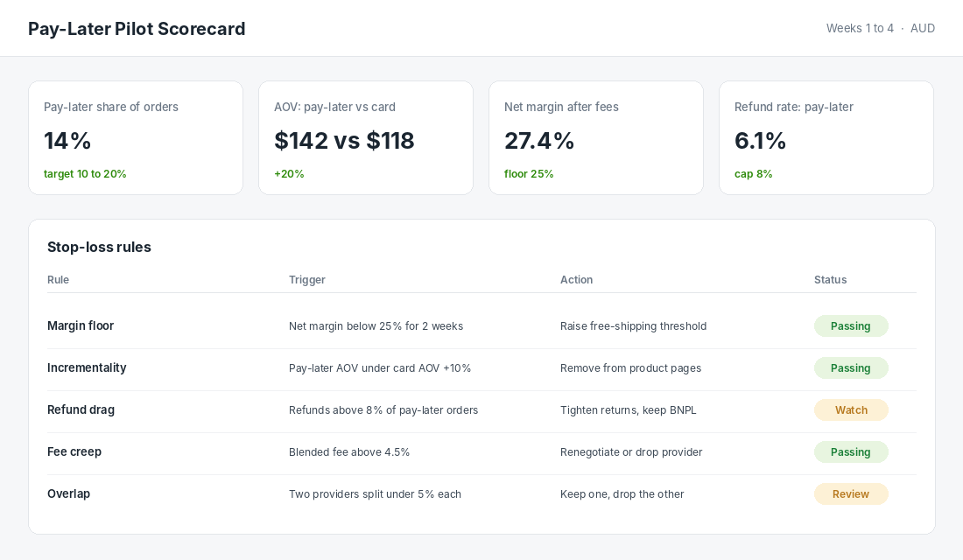Click 'Blended fee above 4.5%' trigger
The height and width of the screenshot is (560, 963).
point(348,451)
